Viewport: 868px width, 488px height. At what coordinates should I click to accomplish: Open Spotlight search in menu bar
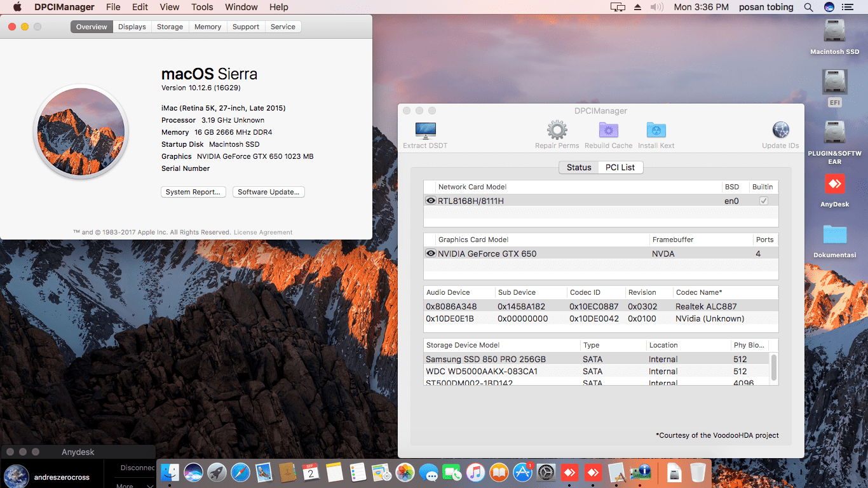point(808,7)
